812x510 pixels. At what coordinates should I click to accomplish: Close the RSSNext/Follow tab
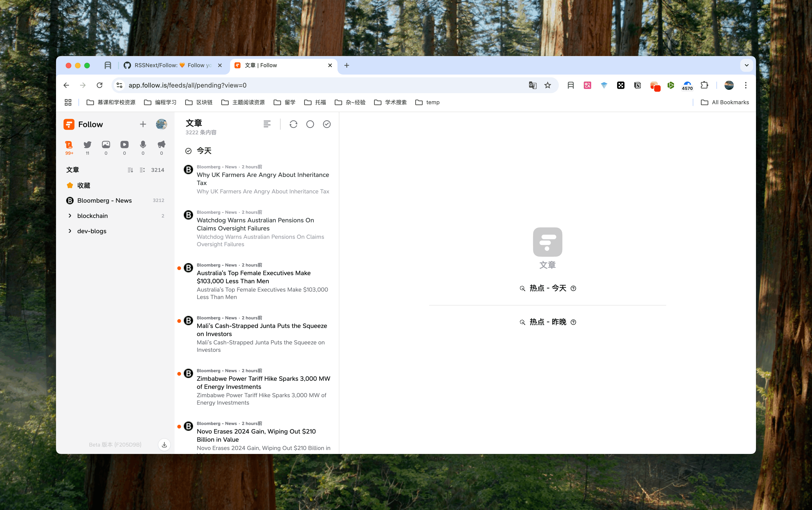[220, 65]
